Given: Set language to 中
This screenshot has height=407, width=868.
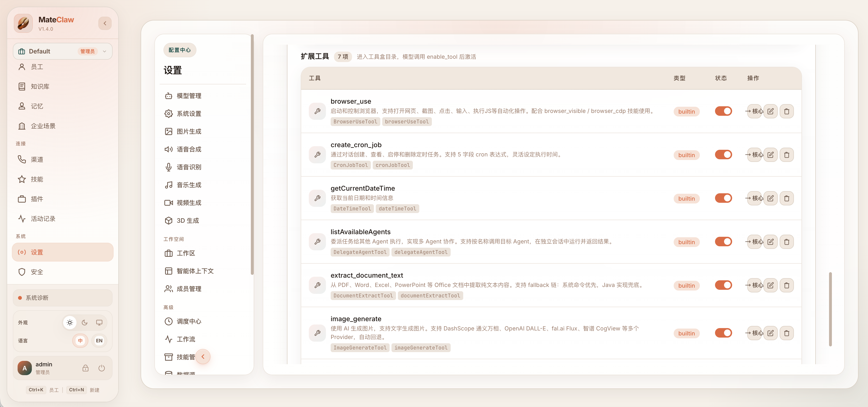Looking at the screenshot, I should [x=80, y=341].
